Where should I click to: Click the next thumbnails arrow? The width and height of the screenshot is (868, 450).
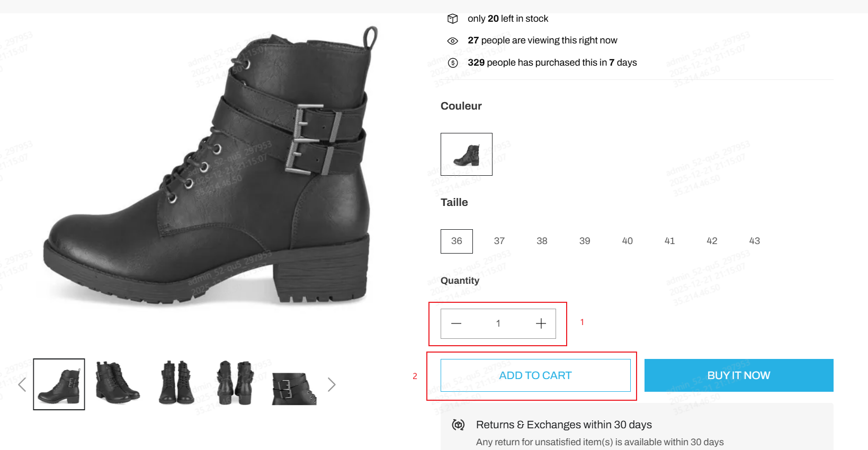tap(332, 384)
